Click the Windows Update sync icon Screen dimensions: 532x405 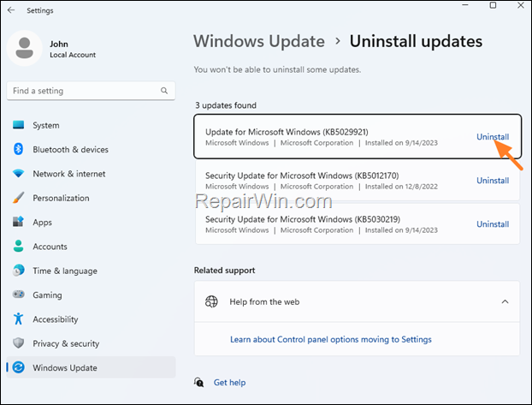coord(18,367)
